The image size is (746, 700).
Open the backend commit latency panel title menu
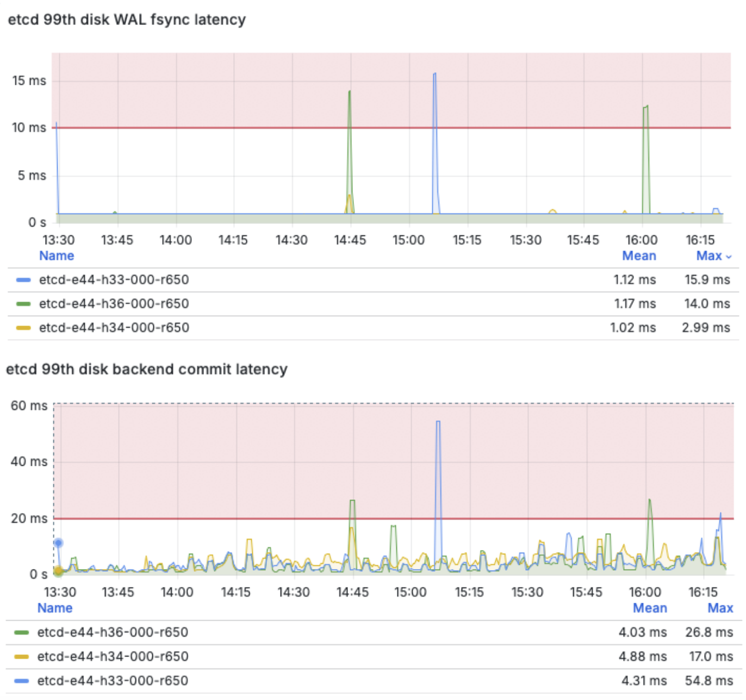pos(146,370)
